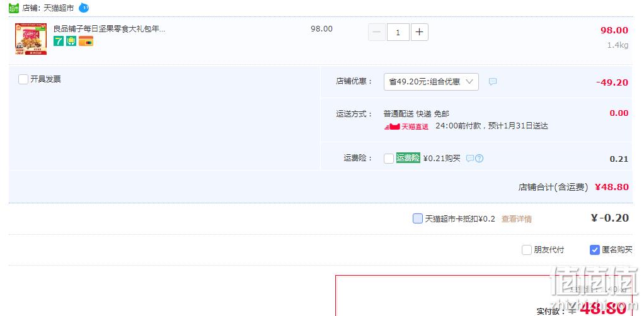Open the snack gift pack product thumbnail
Screen dimensions: 644x316
(31, 39)
